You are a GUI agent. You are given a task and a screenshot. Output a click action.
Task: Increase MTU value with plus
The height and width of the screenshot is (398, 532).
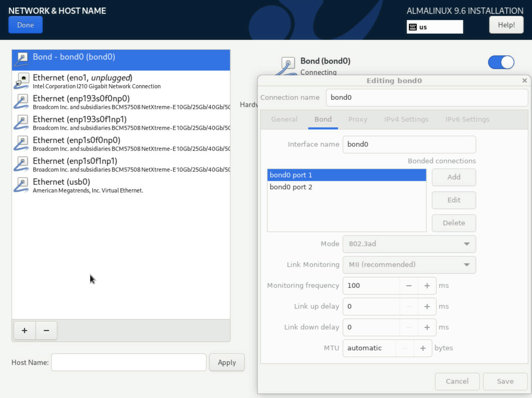coord(423,348)
